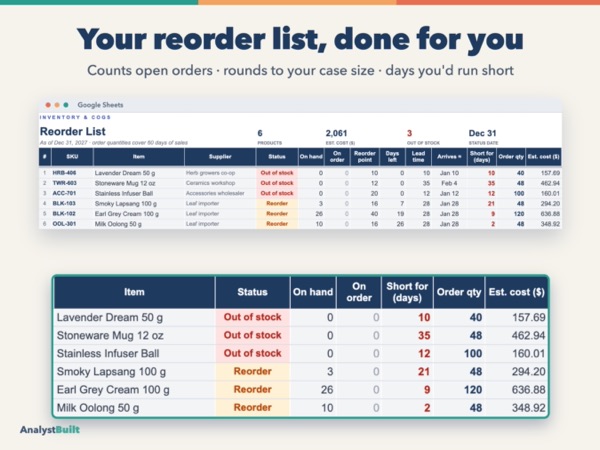Click the 'SKU' column header
Viewport: 600px width, 450px height.
click(x=72, y=157)
